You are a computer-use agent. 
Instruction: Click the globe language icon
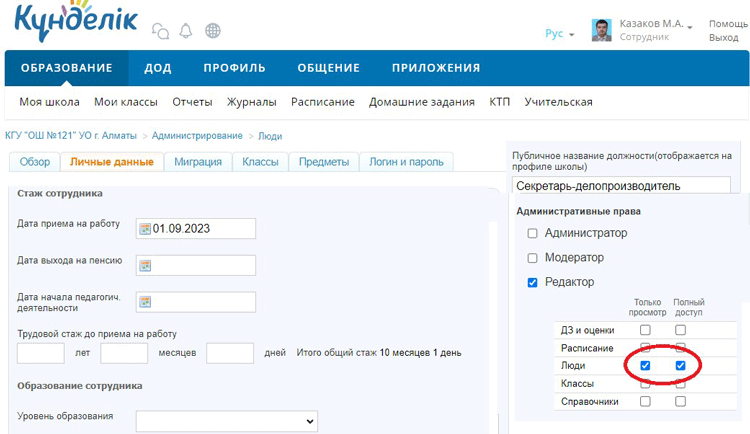coord(212,31)
